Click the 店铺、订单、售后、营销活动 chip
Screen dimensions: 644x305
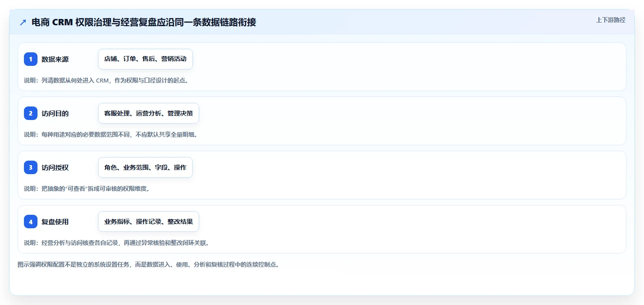coord(145,59)
